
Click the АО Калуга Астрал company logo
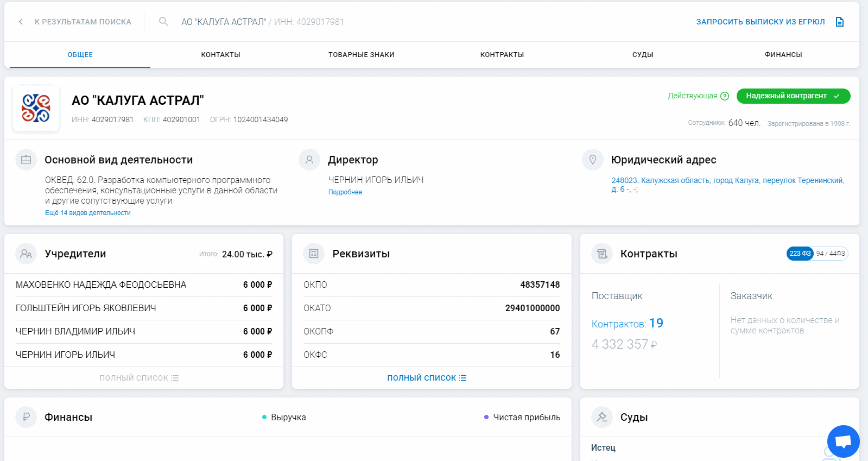pyautogui.click(x=36, y=108)
